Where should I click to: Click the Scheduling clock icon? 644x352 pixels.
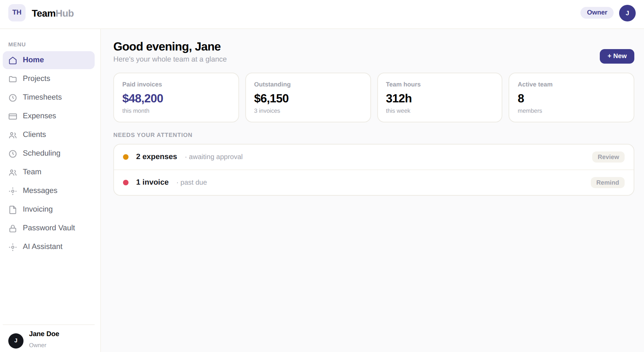pos(13,154)
